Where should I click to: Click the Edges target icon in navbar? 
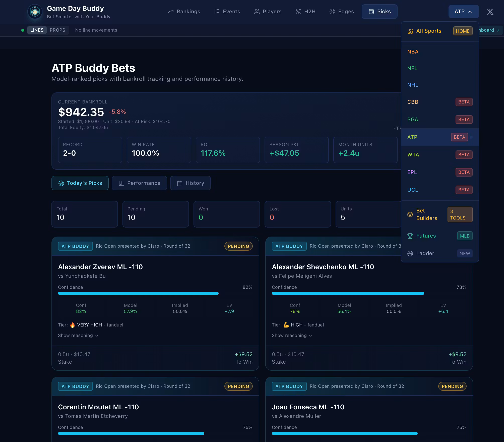[332, 12]
